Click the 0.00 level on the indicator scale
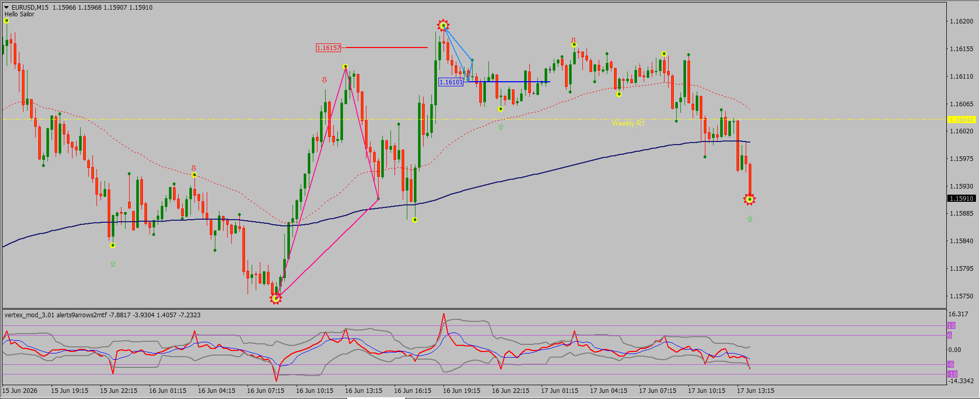 tap(954, 350)
